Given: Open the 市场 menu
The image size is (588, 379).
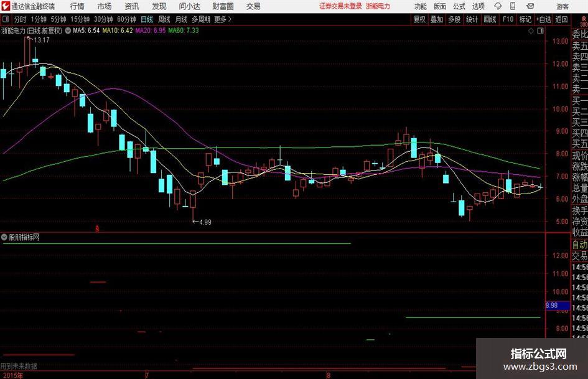Looking at the screenshot, I should tap(105, 6).
